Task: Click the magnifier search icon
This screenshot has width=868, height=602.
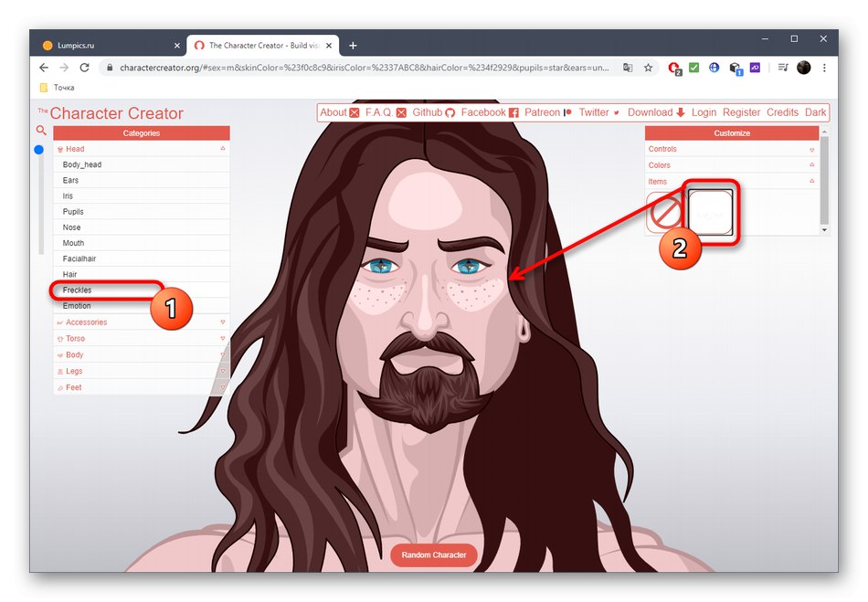Action: (x=41, y=131)
